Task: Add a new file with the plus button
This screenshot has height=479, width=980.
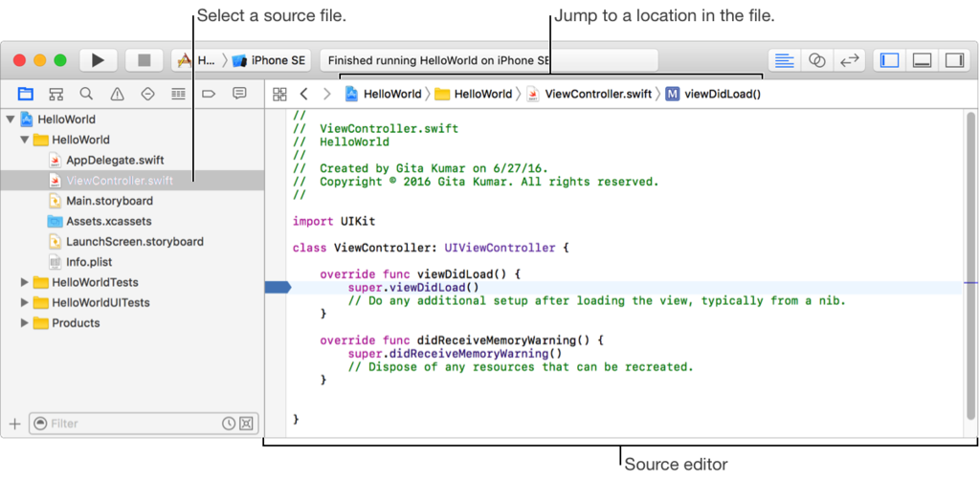Action: (x=14, y=425)
